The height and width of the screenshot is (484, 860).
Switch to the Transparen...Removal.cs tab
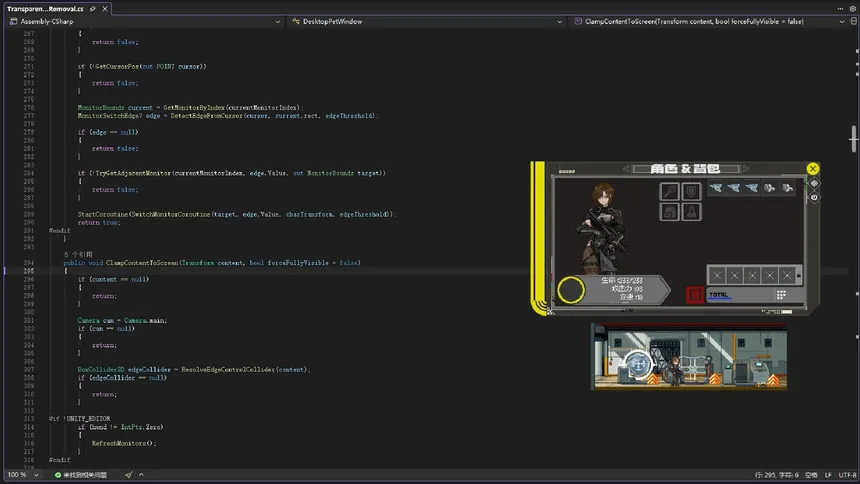click(x=45, y=9)
